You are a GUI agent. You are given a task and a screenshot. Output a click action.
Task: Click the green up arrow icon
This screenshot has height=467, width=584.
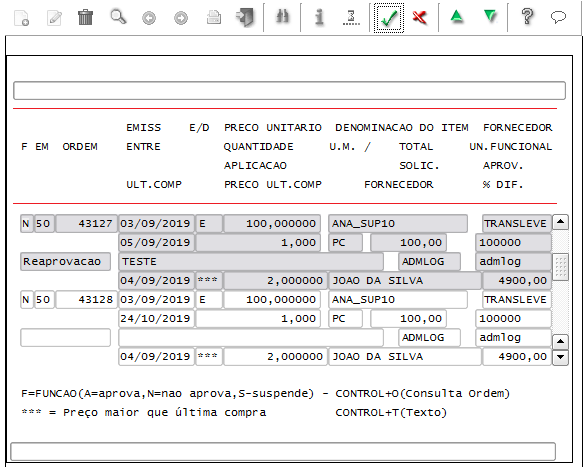[457, 17]
